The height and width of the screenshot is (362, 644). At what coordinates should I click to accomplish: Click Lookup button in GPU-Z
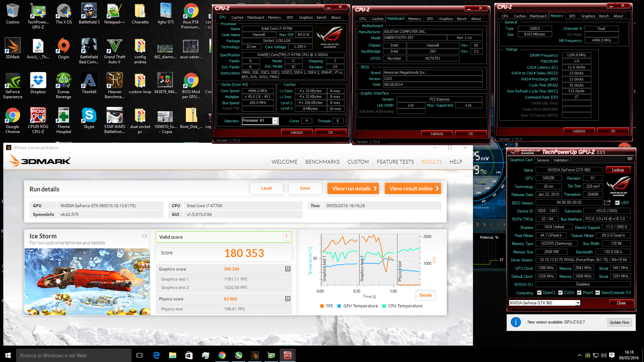point(618,170)
